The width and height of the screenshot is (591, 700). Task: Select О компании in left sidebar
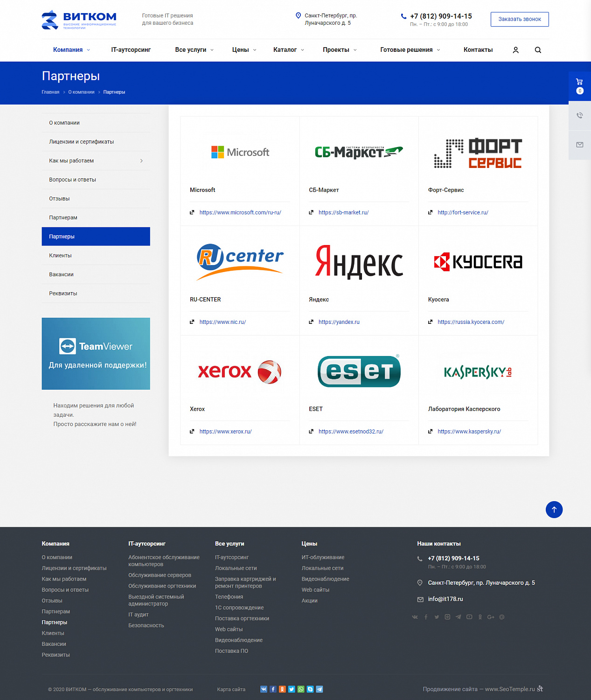(x=96, y=123)
